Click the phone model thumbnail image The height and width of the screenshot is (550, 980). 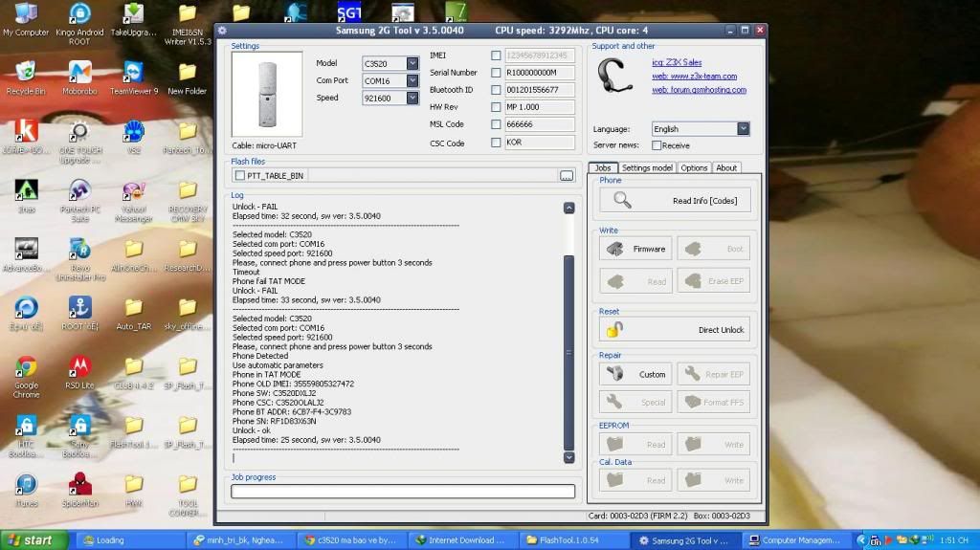click(x=267, y=94)
